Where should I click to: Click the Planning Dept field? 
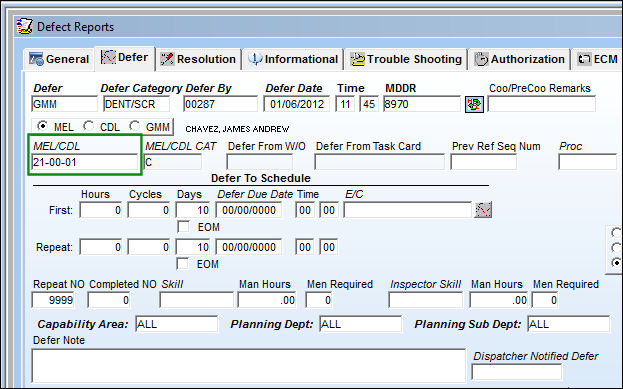(x=360, y=324)
